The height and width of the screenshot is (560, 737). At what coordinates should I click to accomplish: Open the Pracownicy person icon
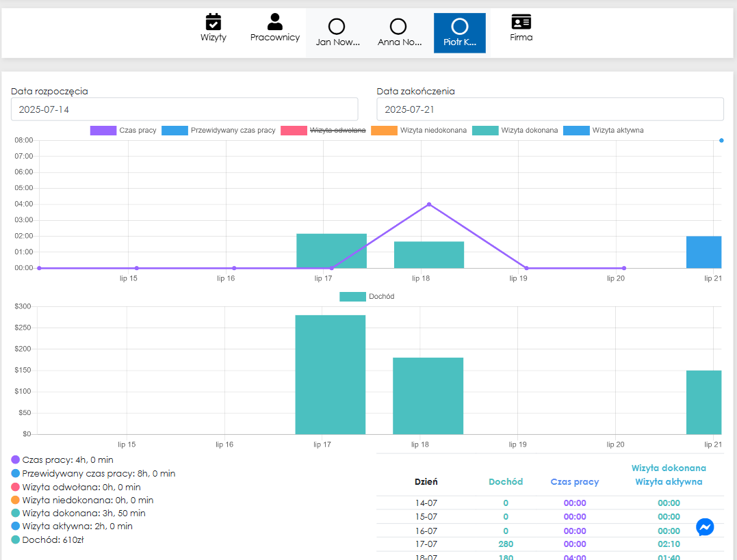[275, 22]
